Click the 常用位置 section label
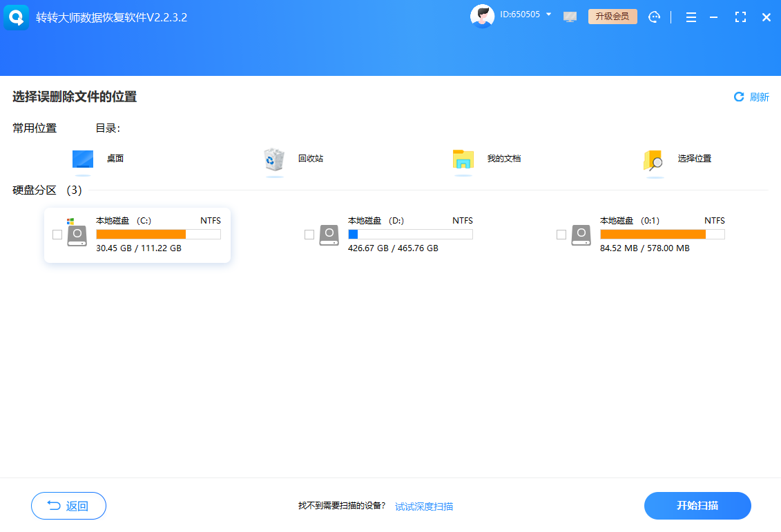This screenshot has height=532, width=781. pos(35,128)
